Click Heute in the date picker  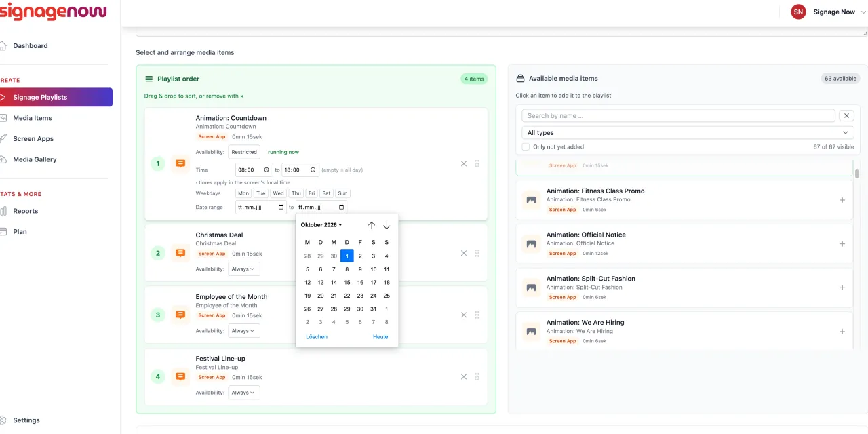coord(380,337)
